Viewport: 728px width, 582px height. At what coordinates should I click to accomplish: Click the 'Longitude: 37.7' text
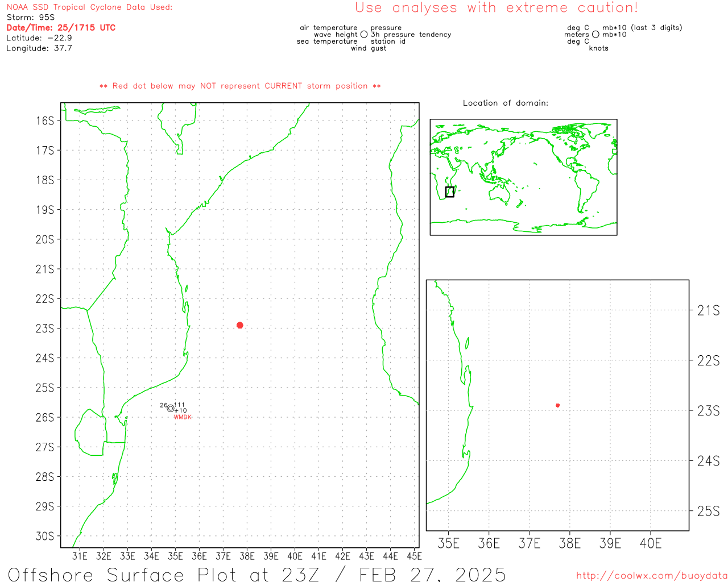click(x=39, y=48)
